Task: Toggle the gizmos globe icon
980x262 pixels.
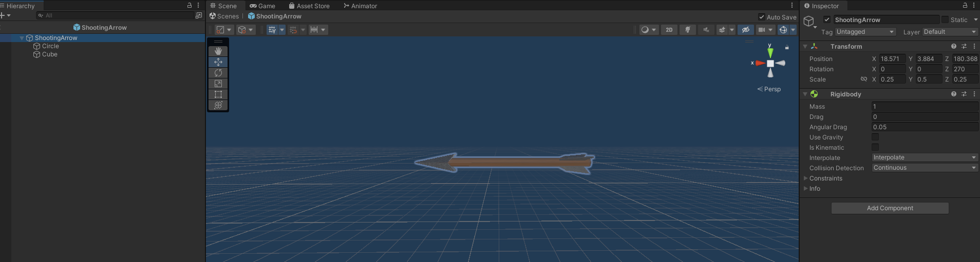Action: pos(783,30)
